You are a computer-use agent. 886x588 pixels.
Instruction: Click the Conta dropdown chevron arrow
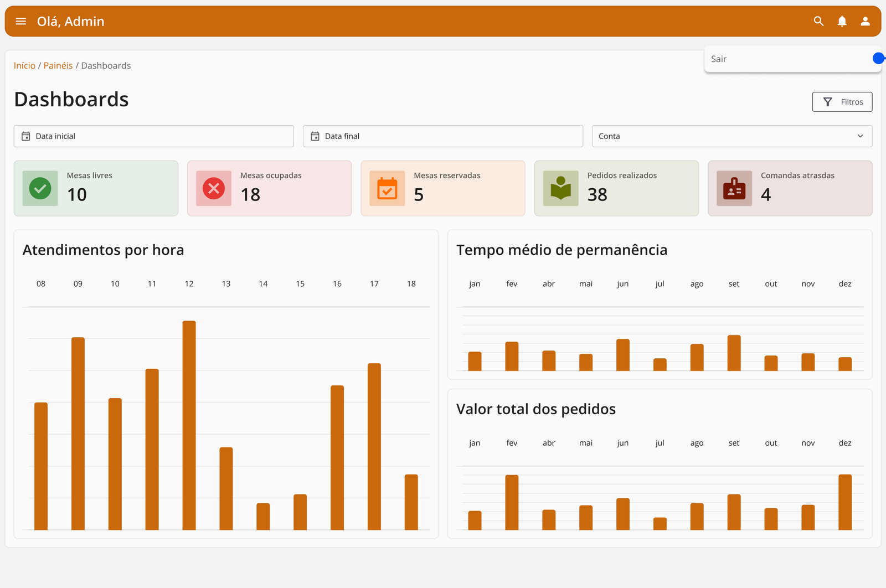(860, 136)
